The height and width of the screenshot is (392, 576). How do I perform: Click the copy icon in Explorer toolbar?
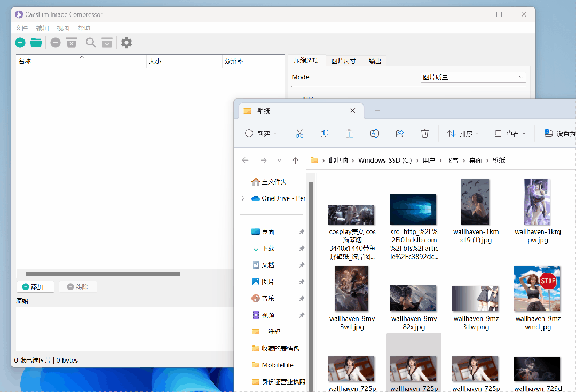point(325,133)
